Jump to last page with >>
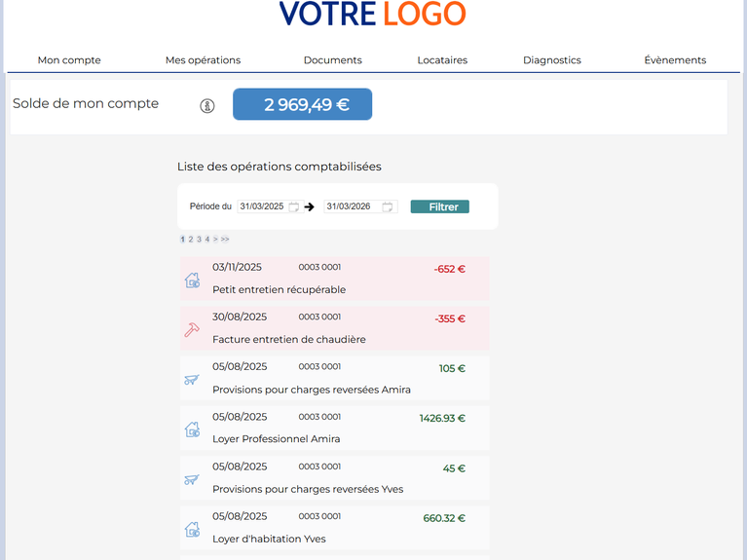This screenshot has height=560, width=747. 225,240
